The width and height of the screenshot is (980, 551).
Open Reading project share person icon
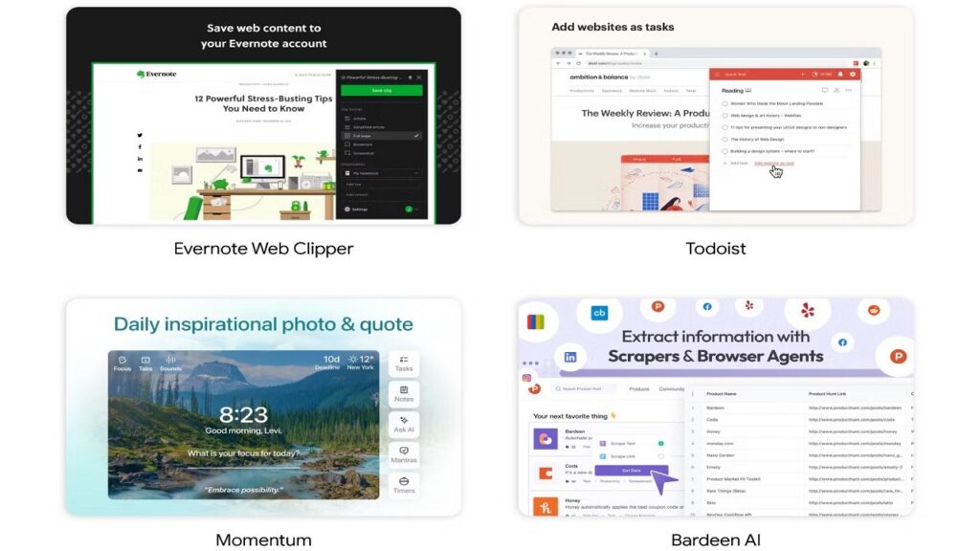[x=836, y=91]
